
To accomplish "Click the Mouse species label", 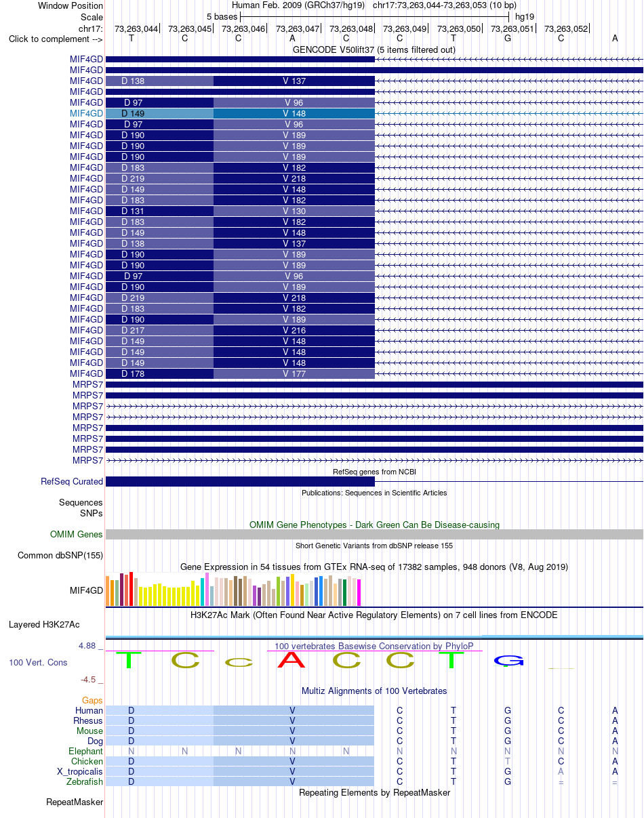I will [89, 731].
